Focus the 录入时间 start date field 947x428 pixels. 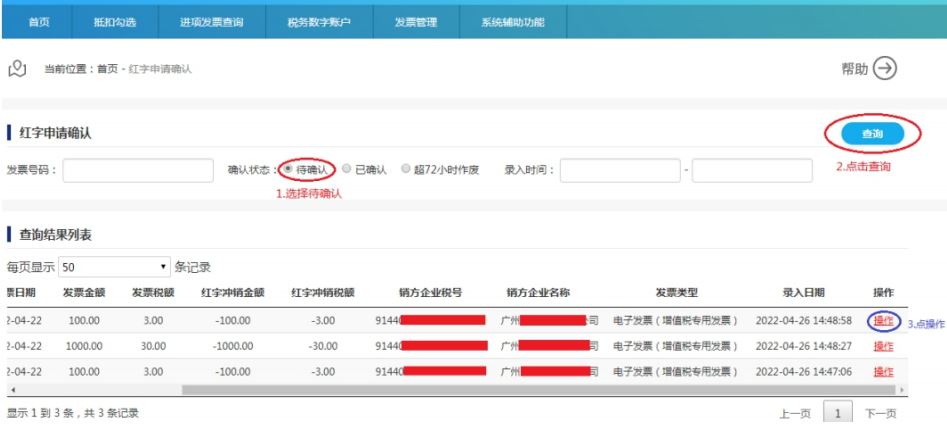(620, 170)
